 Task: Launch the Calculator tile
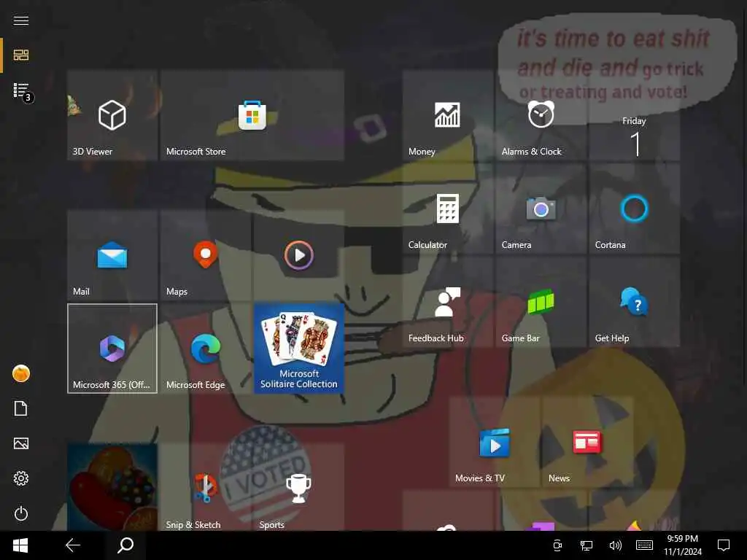(448, 209)
